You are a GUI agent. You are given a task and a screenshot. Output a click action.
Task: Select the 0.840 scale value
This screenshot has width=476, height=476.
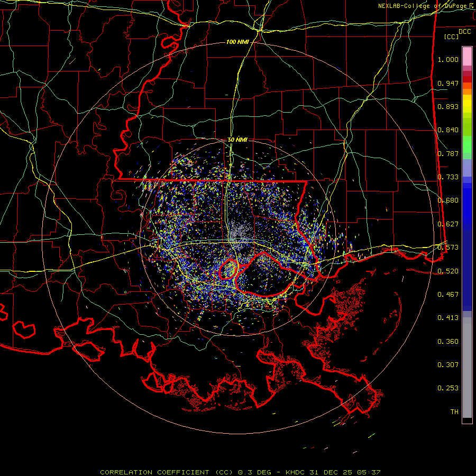tap(448, 130)
